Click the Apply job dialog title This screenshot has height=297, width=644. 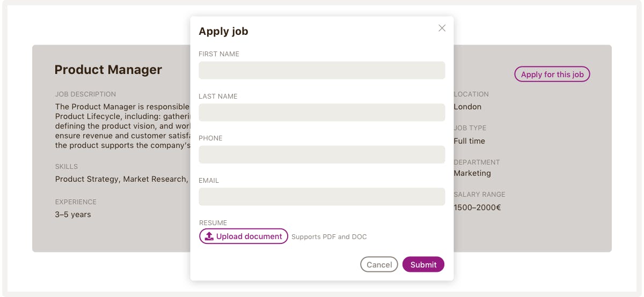pyautogui.click(x=223, y=31)
